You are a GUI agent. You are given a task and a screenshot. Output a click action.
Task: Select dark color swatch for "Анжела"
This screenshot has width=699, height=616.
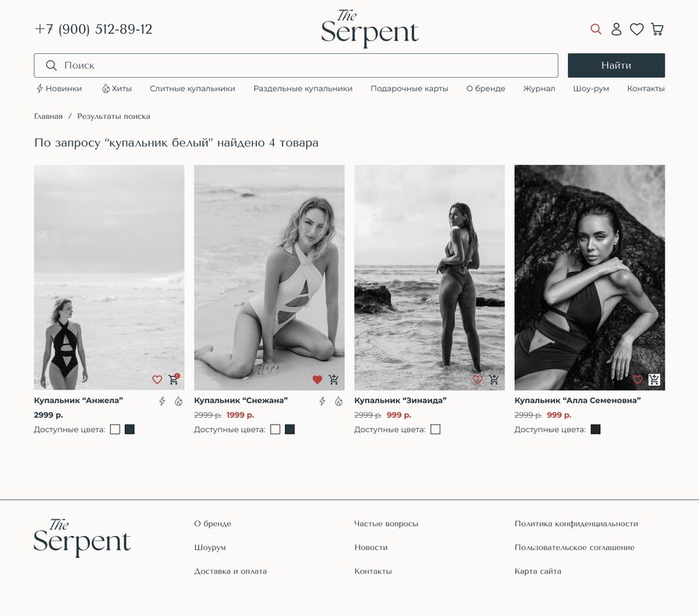click(130, 430)
